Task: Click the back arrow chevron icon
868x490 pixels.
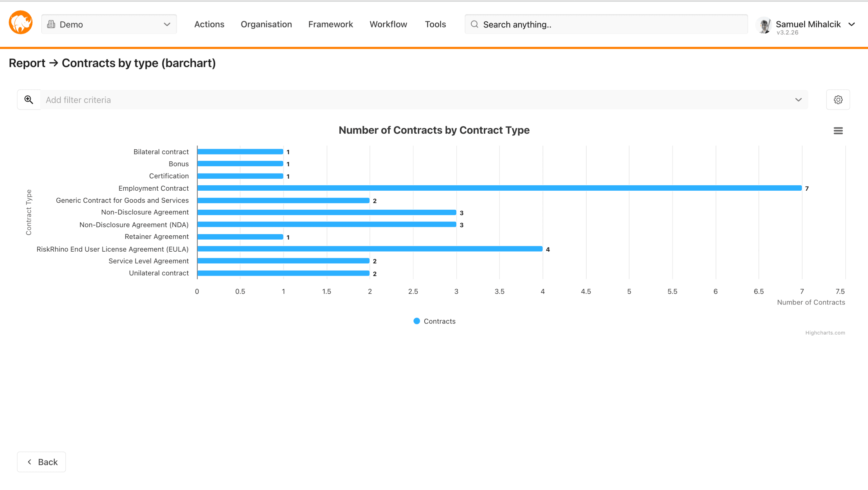Action: point(30,462)
